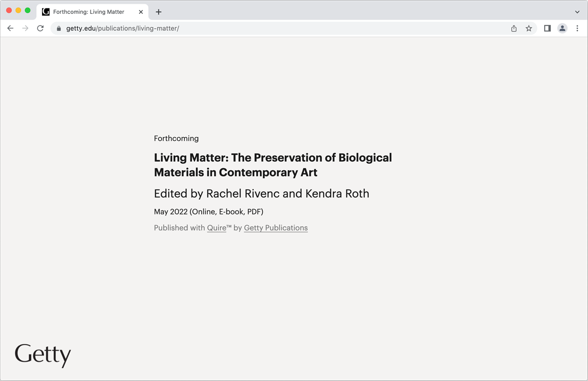
Task: Open the Chrome three-dot menu
Action: click(x=577, y=28)
